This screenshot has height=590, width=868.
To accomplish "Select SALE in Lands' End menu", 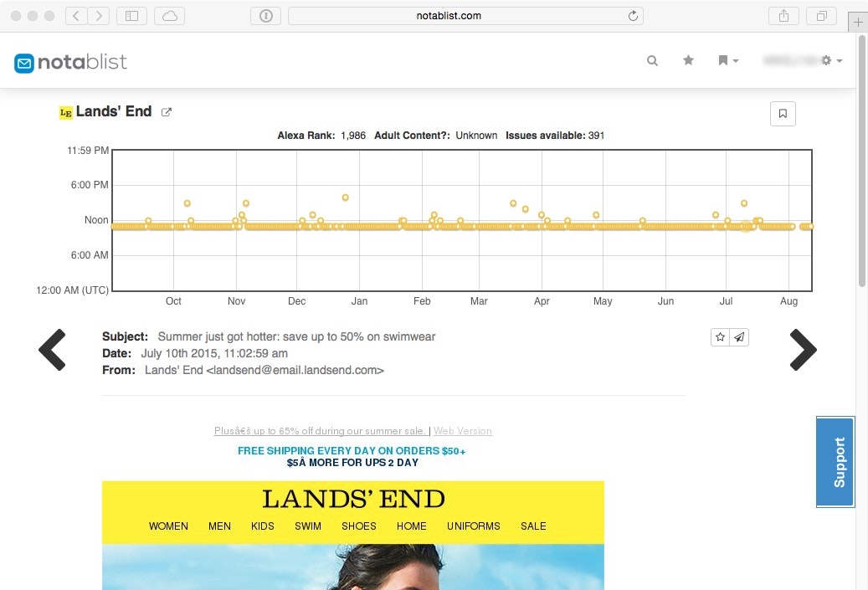I will 533,526.
